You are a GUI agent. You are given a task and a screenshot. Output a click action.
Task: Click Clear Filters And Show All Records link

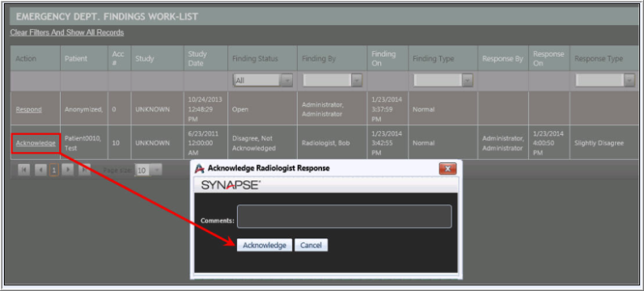coord(67,32)
